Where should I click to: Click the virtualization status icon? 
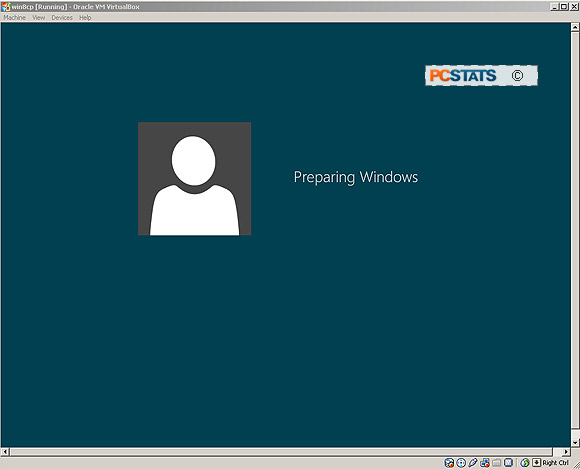(508, 463)
